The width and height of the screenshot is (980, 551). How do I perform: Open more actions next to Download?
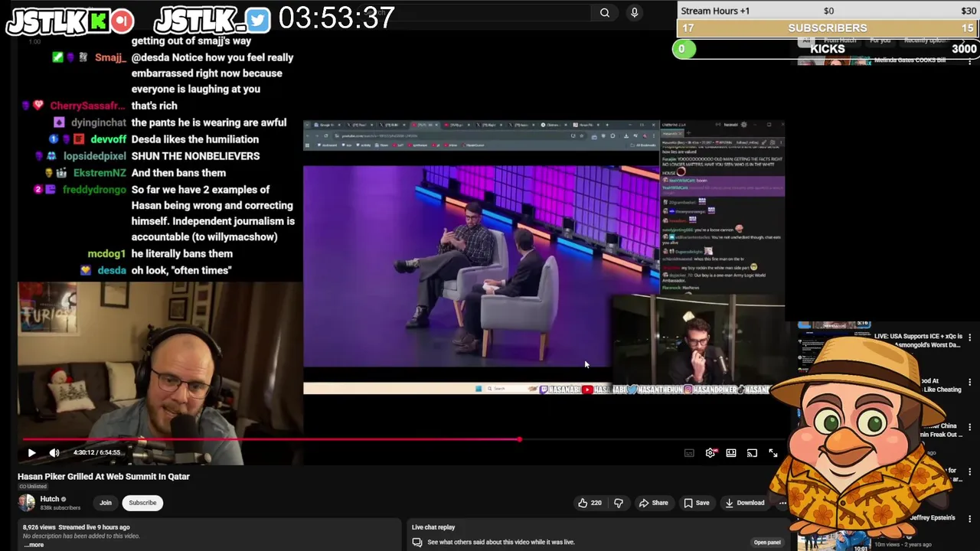pyautogui.click(x=782, y=503)
